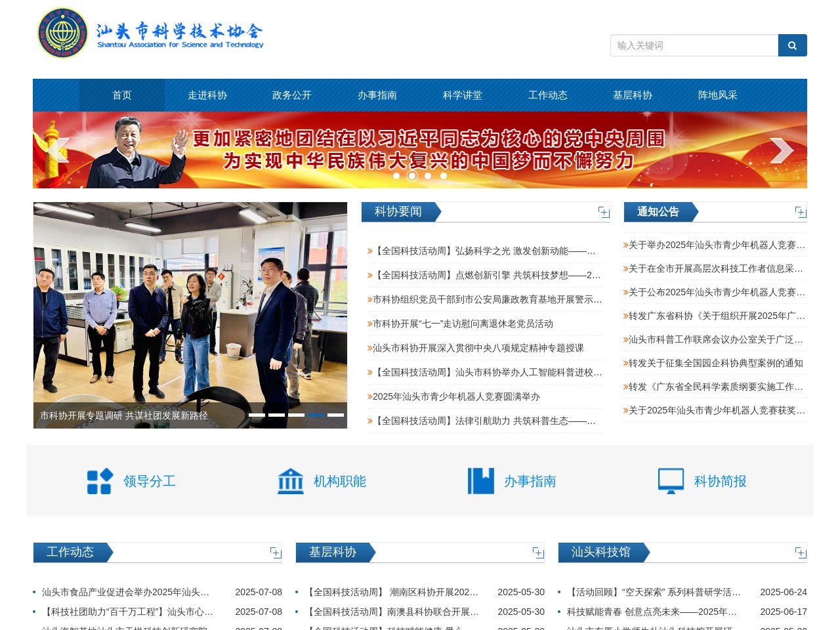The image size is (840, 630).
Task: Click the 科协简报 monitor icon
Action: coord(671,481)
